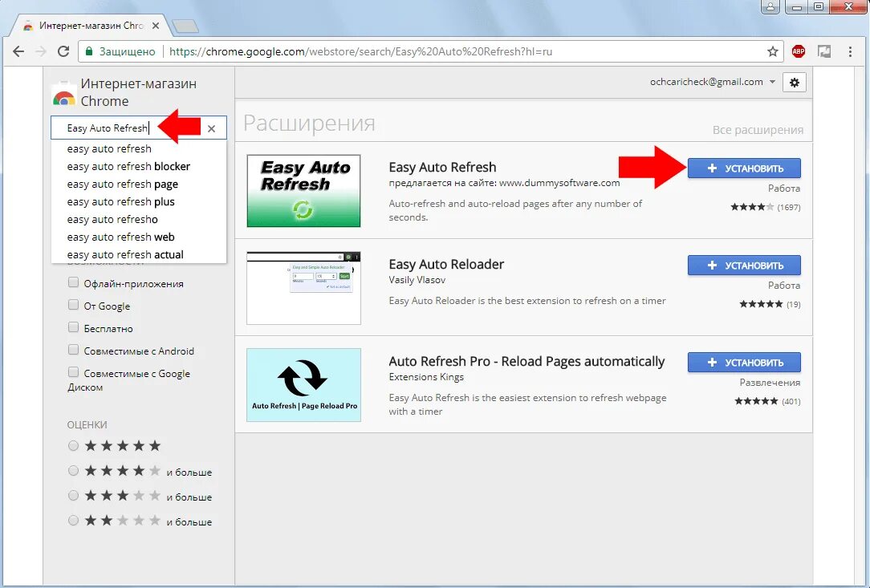
Task: Click the Chrome Web Store logo
Action: point(64,95)
